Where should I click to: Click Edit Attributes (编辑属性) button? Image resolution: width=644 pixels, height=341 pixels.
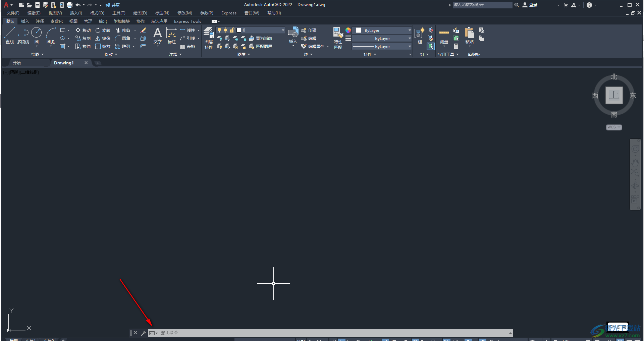313,46
